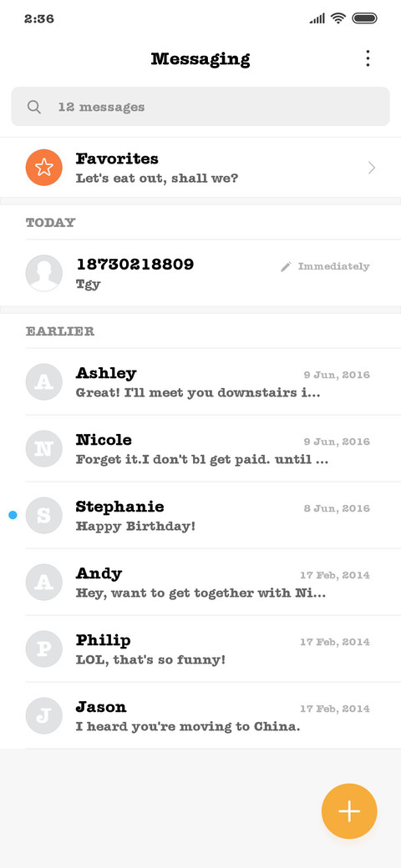The image size is (401, 868).
Task: Tap the orange Favorites star icon
Action: tap(43, 167)
